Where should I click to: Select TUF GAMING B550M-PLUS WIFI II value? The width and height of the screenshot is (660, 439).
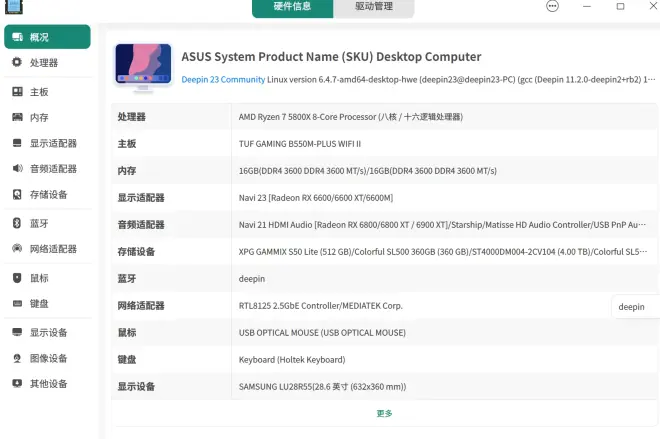point(300,144)
